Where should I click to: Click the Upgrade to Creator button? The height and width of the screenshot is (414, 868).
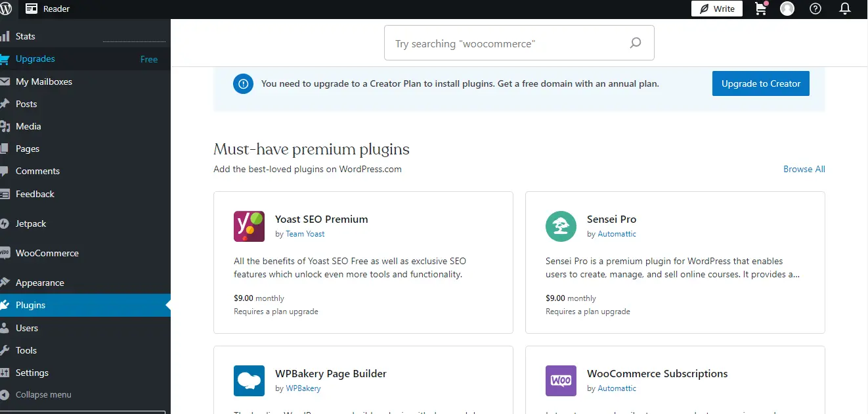pyautogui.click(x=761, y=83)
